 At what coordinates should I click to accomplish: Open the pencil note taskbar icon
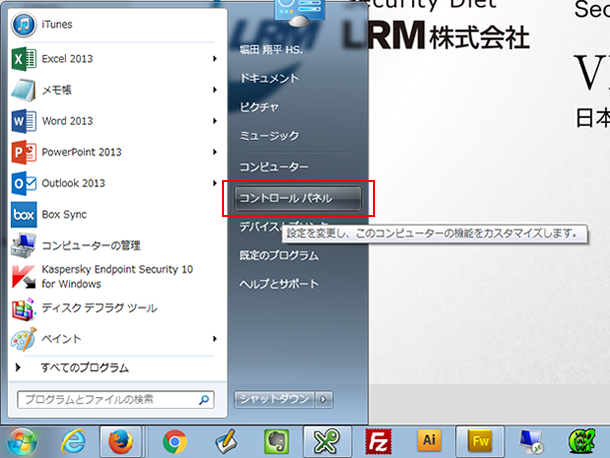tap(226, 441)
